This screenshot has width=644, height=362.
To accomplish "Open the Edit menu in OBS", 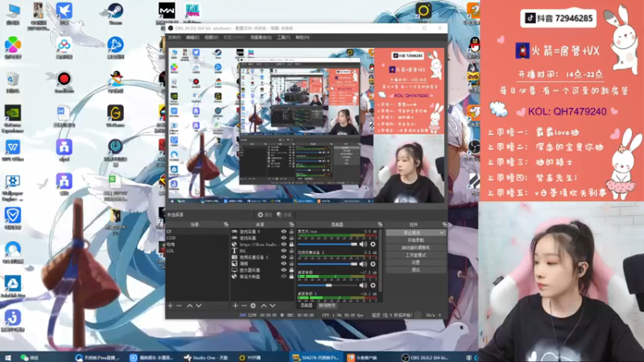I will (x=192, y=37).
